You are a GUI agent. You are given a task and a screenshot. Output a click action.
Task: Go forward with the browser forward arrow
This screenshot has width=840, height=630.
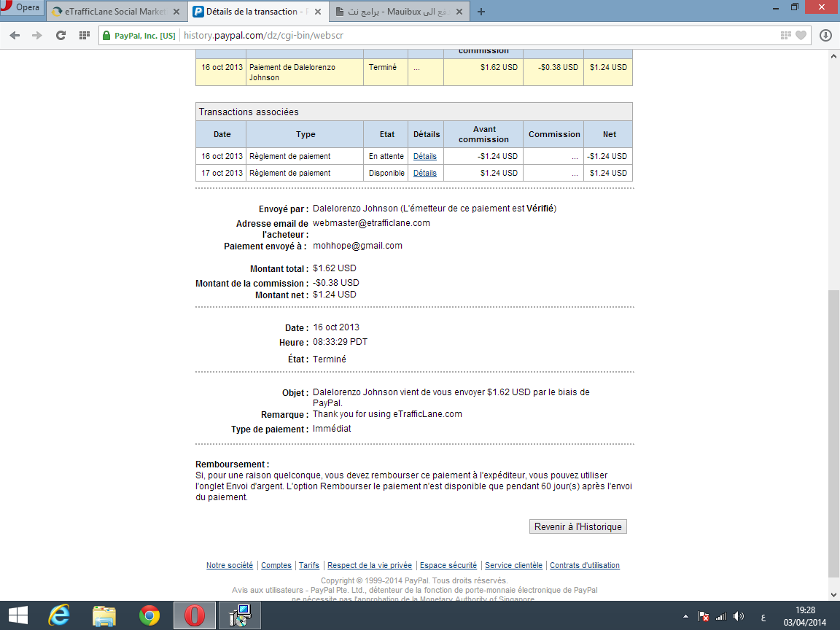(37, 35)
